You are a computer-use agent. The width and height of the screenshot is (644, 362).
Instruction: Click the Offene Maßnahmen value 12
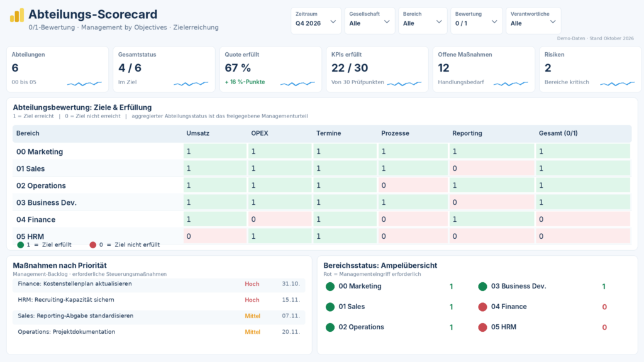click(x=443, y=68)
